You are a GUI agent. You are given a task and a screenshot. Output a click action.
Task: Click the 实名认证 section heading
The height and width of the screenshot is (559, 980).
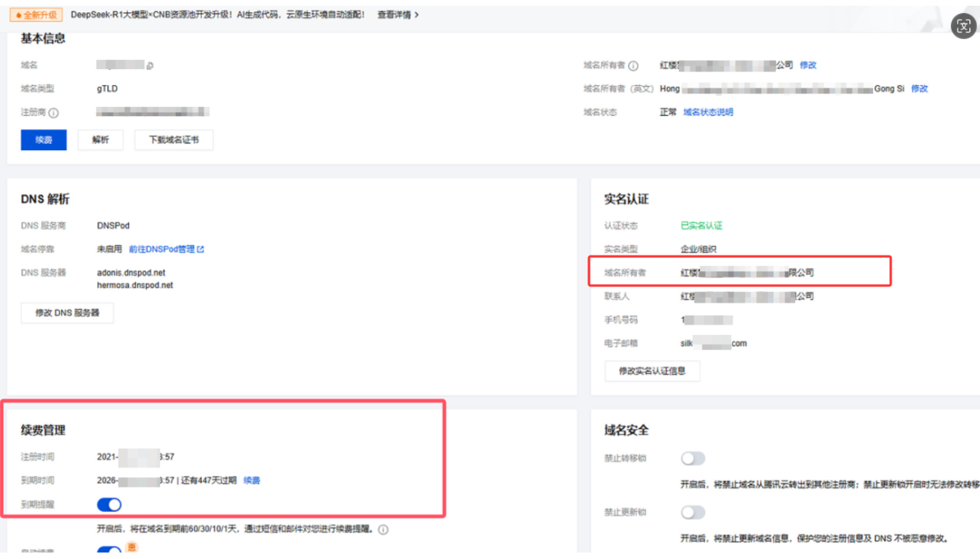[626, 199]
